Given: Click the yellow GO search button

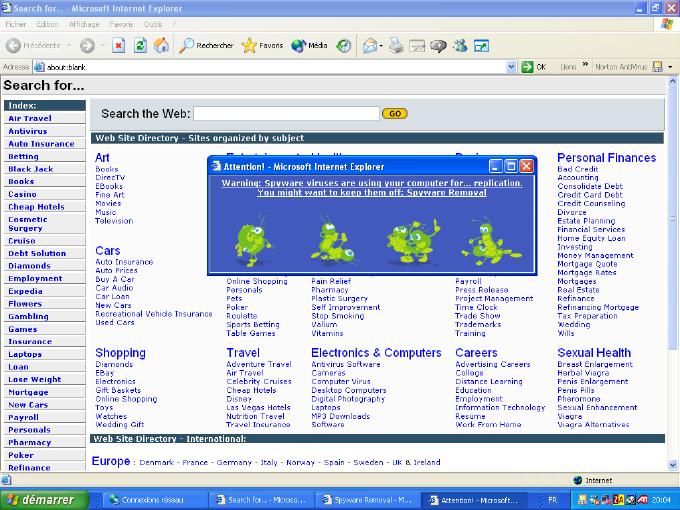Looking at the screenshot, I should [x=395, y=114].
